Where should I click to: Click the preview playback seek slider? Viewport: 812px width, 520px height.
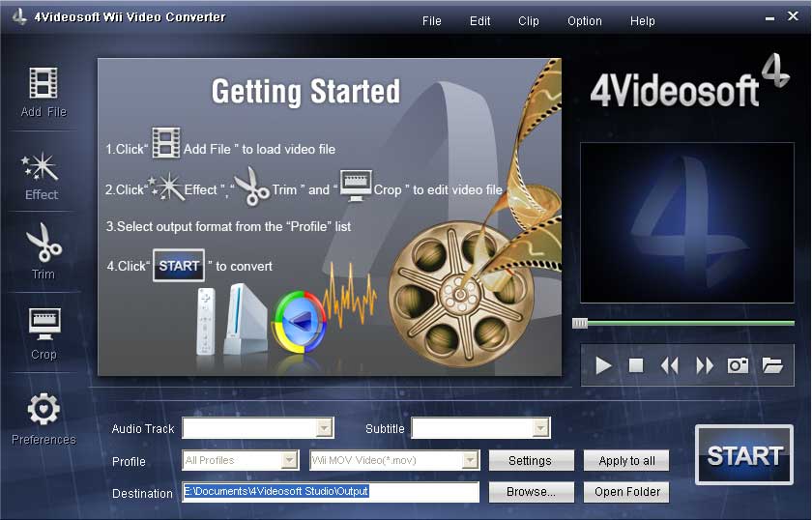(686, 324)
